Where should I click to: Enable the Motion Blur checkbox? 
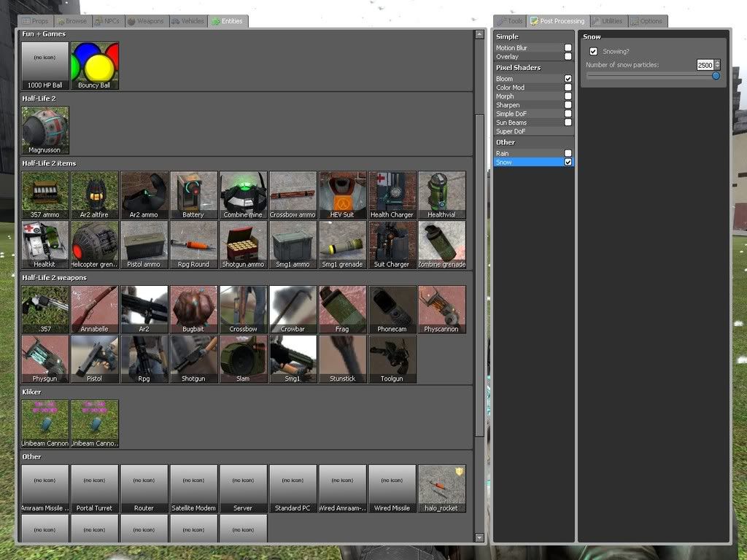pos(568,48)
